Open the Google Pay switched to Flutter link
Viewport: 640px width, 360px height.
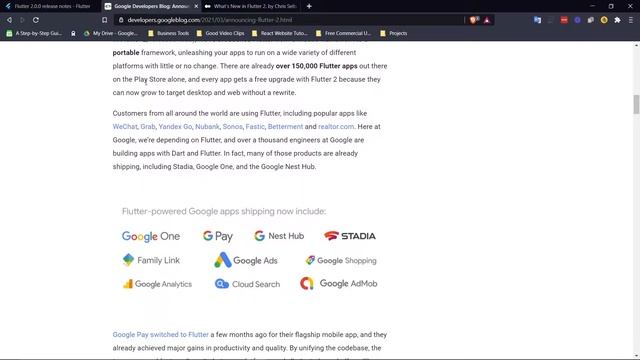pos(160,335)
